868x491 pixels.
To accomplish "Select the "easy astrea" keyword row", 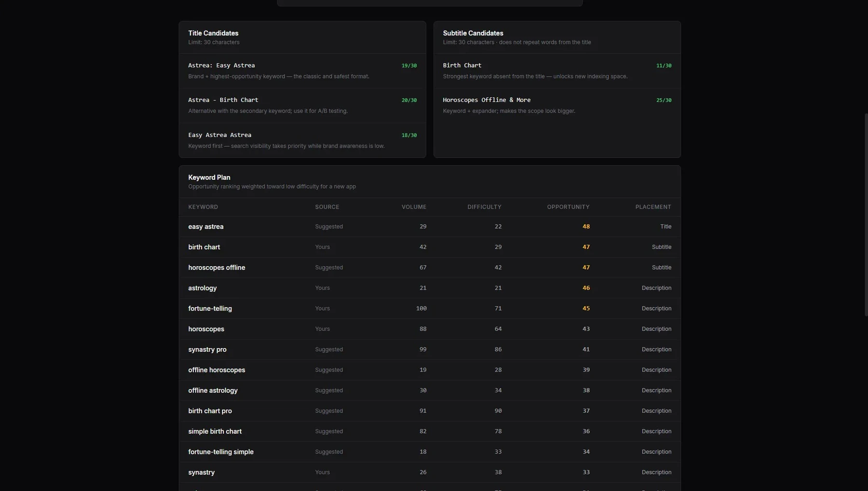I will coord(430,227).
